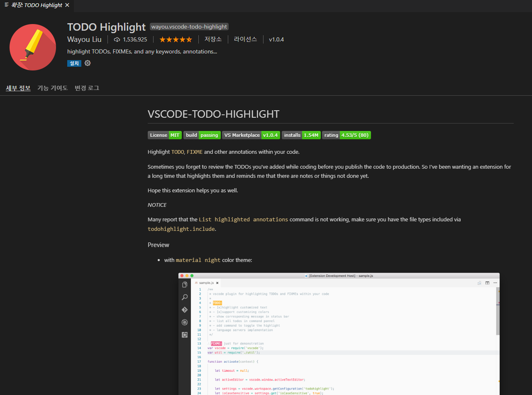The width and height of the screenshot is (532, 395).
Task: Click the VSCODE-TODO-HIGHLIGHT heading
Action: (213, 114)
